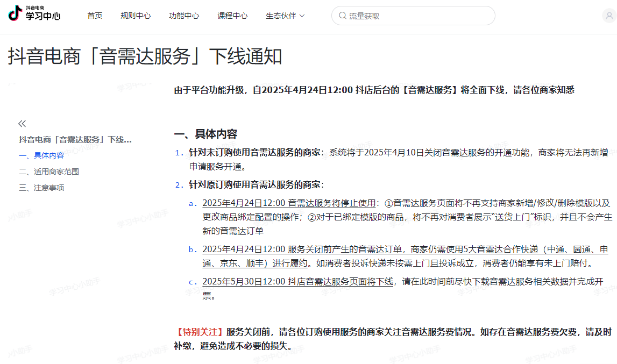Viewport: 617px width, 364px height.
Task: Click underlined text 2025年4月24日12:00 音需达服务将停止使用
Action: (289, 203)
